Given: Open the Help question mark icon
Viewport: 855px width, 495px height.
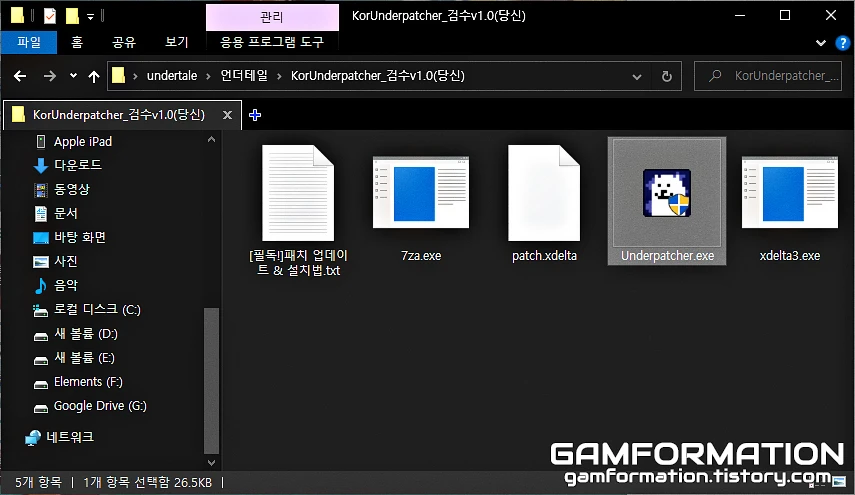Looking at the screenshot, I should point(842,43).
